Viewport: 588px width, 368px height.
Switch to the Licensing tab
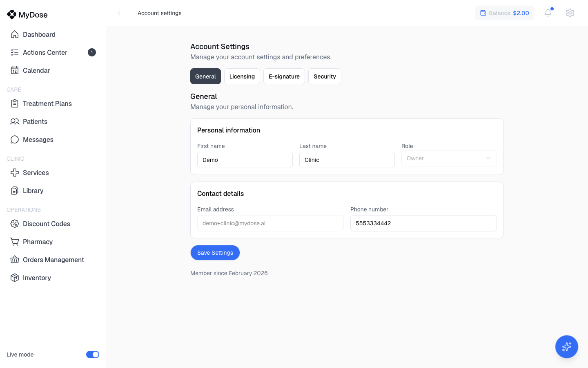242,76
